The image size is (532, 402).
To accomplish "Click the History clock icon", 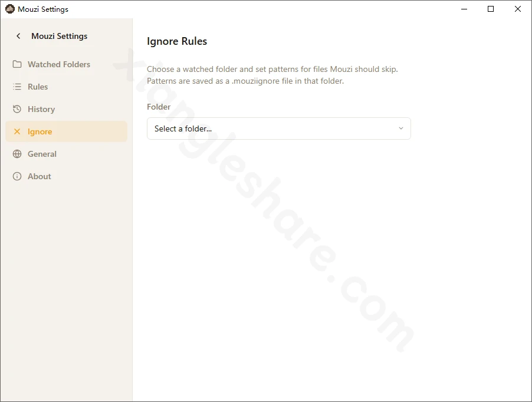I will pos(17,109).
